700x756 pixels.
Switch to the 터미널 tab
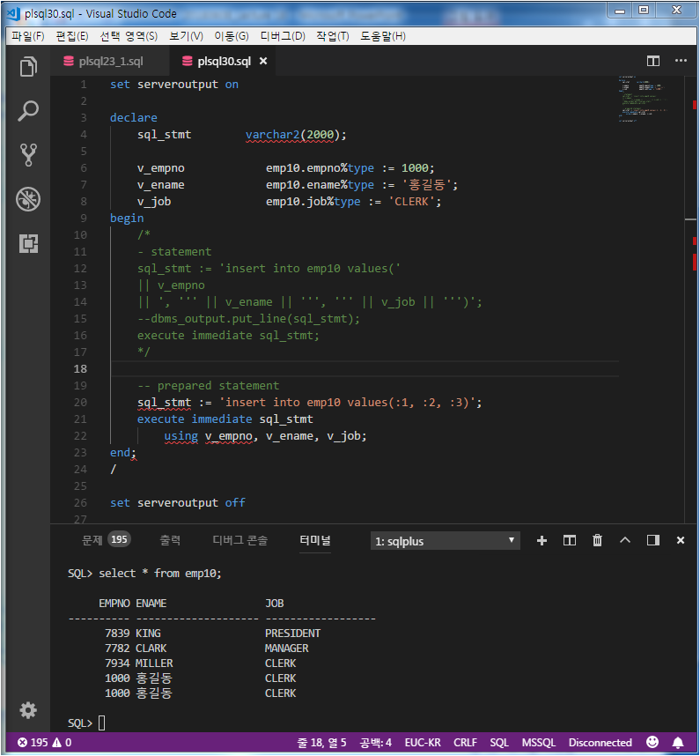[x=315, y=540]
